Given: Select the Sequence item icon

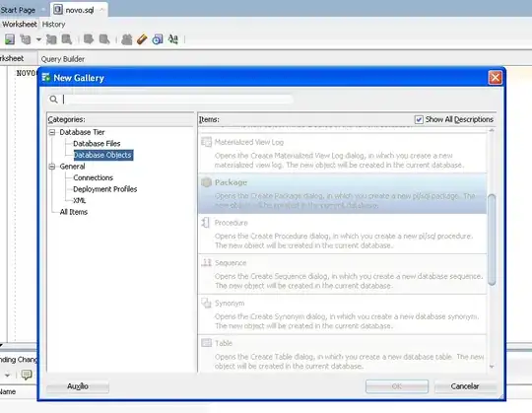Looking at the screenshot, I should point(206,262).
